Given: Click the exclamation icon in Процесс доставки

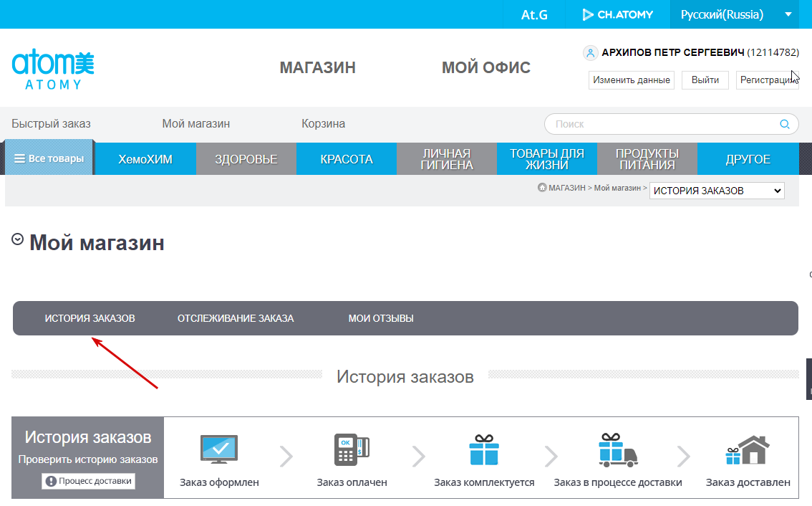Looking at the screenshot, I should [51, 481].
